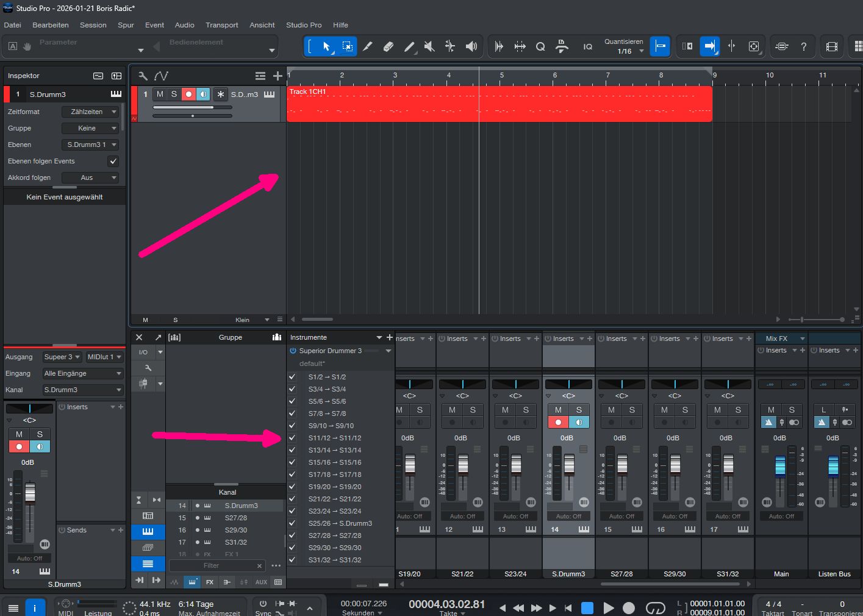Open the Akkord folgen dropdown
This screenshot has height=616, width=863.
coord(90,177)
